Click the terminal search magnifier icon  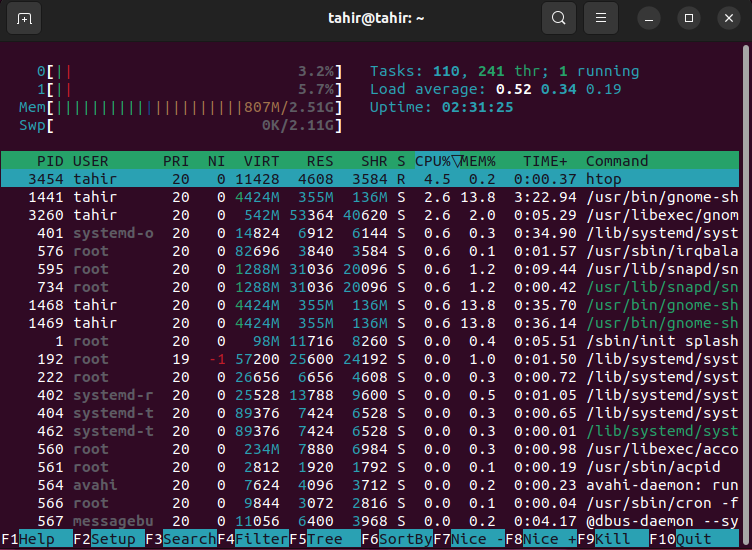559,18
